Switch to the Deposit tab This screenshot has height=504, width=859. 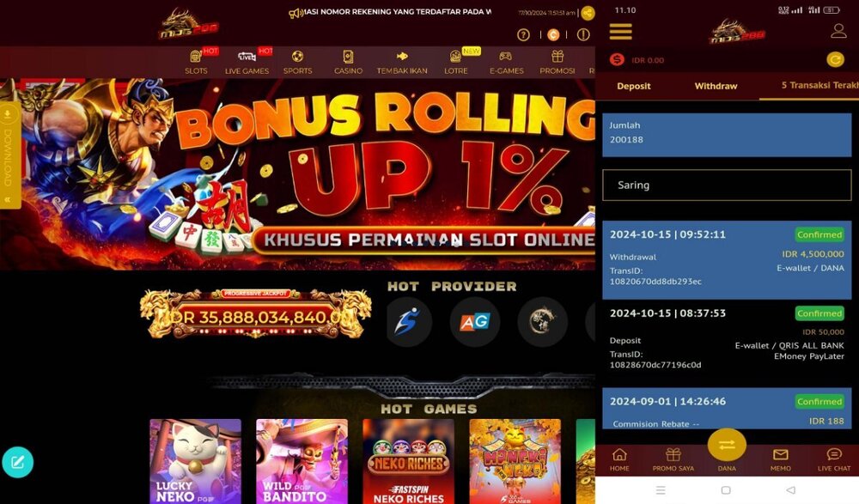tap(633, 86)
